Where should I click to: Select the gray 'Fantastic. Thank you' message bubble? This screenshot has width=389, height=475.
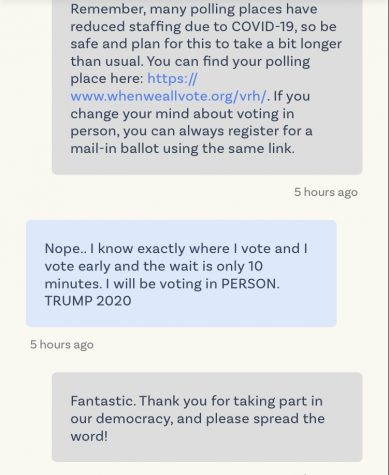coord(207,417)
